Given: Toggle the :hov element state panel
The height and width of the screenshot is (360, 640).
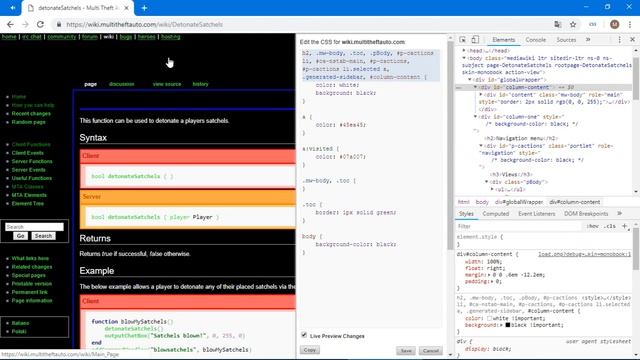Looking at the screenshot, I should tap(592, 226).
